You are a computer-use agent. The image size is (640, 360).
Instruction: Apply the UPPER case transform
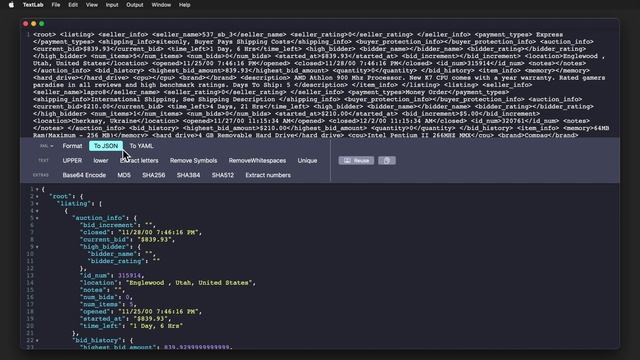(x=72, y=161)
